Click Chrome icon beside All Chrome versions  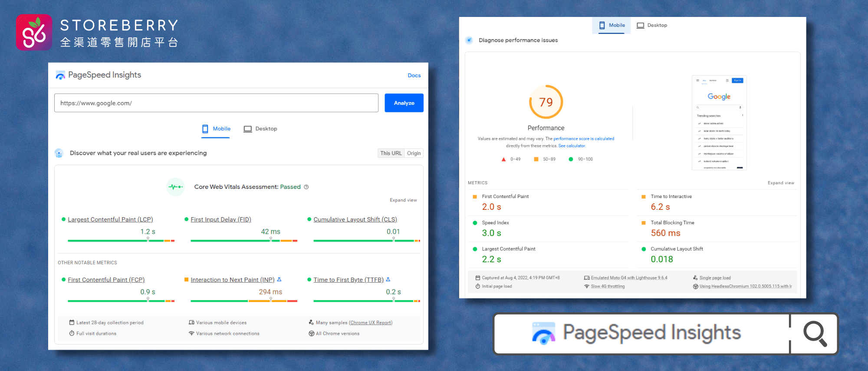pos(311,334)
